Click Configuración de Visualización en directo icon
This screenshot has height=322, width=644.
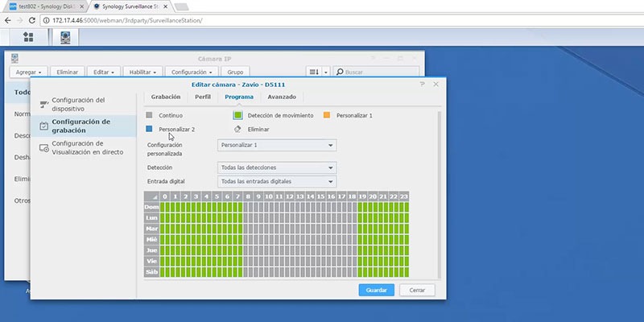click(x=44, y=148)
